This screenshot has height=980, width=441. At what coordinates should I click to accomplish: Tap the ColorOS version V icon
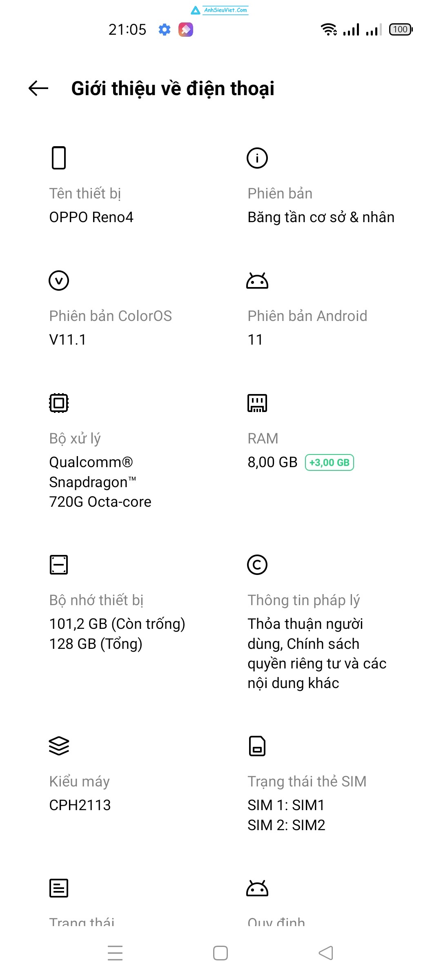pyautogui.click(x=59, y=281)
